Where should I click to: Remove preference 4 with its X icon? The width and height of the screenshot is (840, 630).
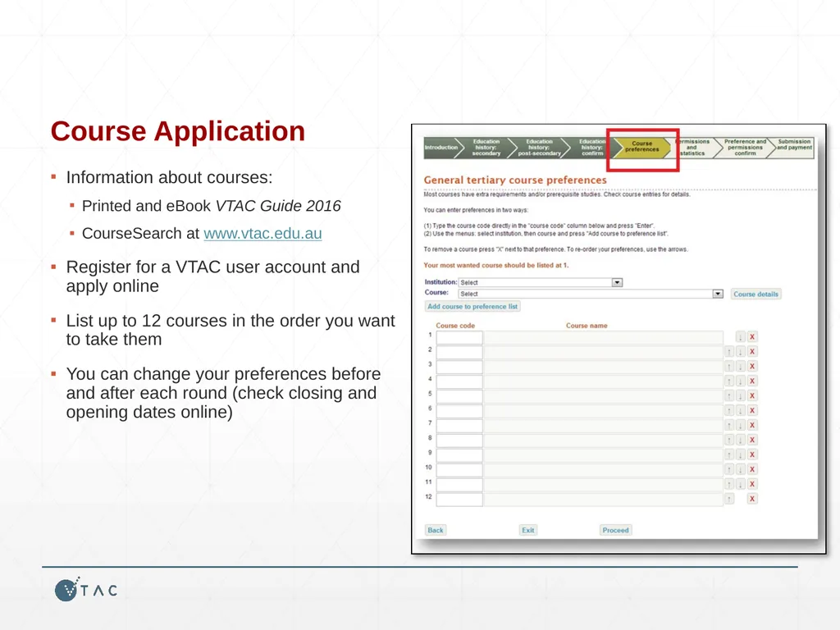(752, 381)
